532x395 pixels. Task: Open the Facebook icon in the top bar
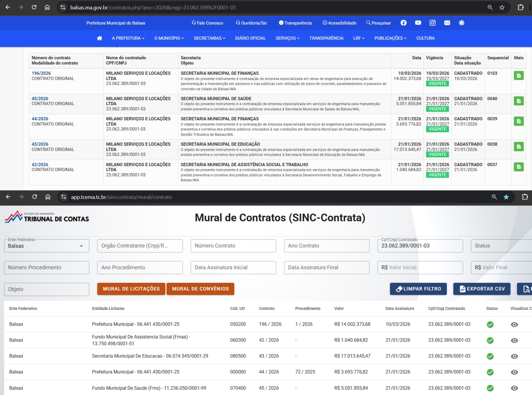pyautogui.click(x=403, y=23)
